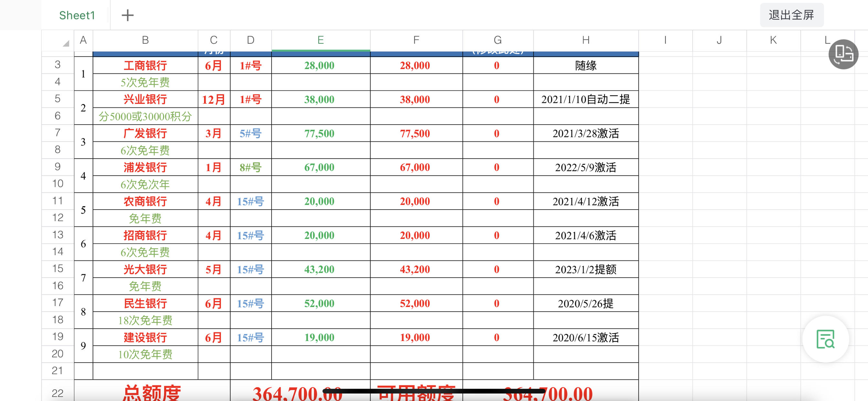Click the 分5000或30000积分 cell

[145, 116]
